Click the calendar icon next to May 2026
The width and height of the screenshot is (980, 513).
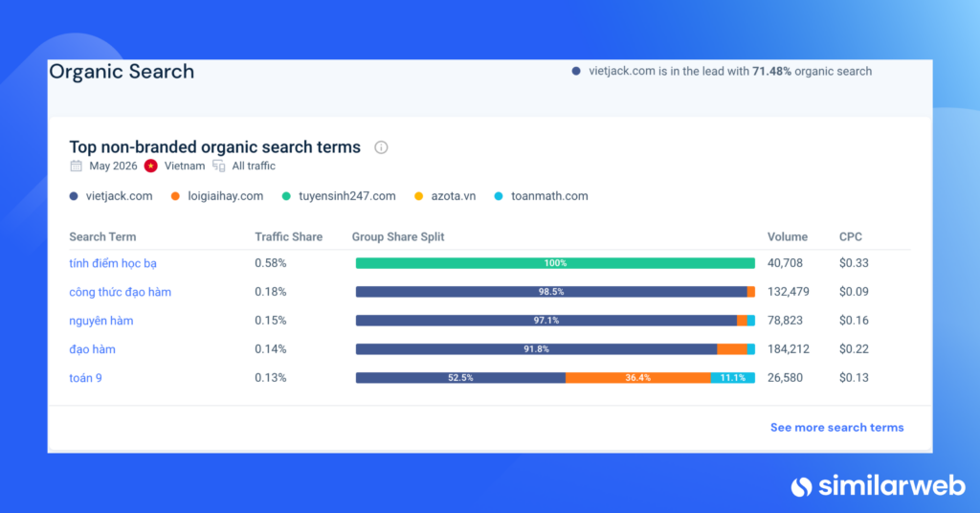pyautogui.click(x=77, y=167)
